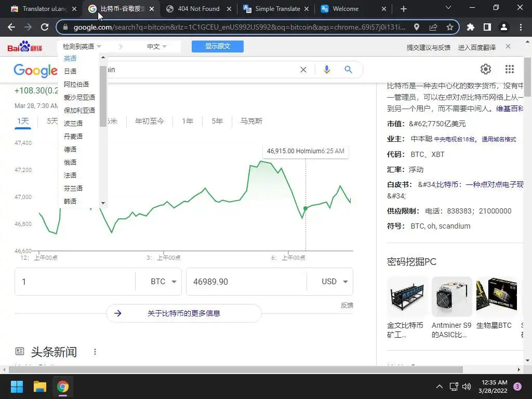Open 关于比特币的更多信息 button
This screenshot has height=399, width=532.
point(184,313)
